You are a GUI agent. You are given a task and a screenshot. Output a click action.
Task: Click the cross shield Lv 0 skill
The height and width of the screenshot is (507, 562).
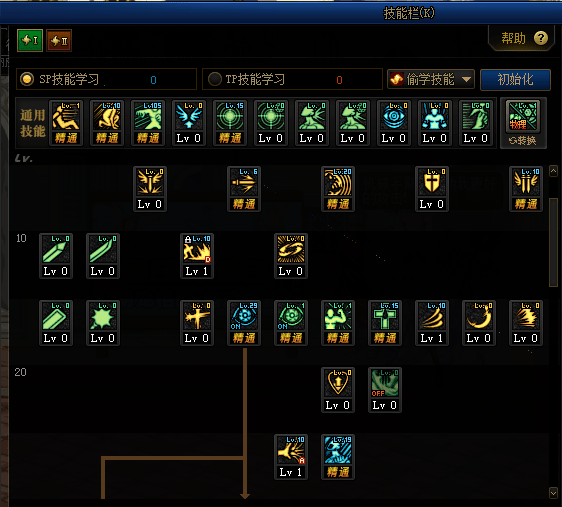432,188
